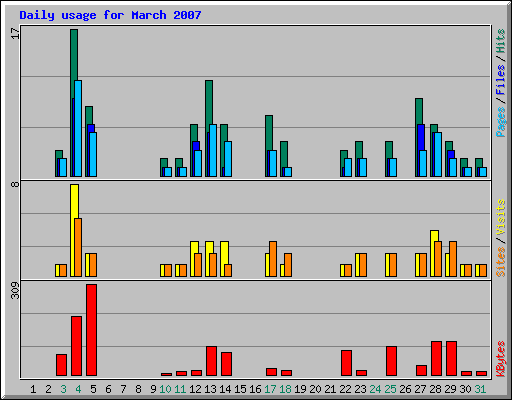Select day '28' on the x-axis

click(435, 389)
